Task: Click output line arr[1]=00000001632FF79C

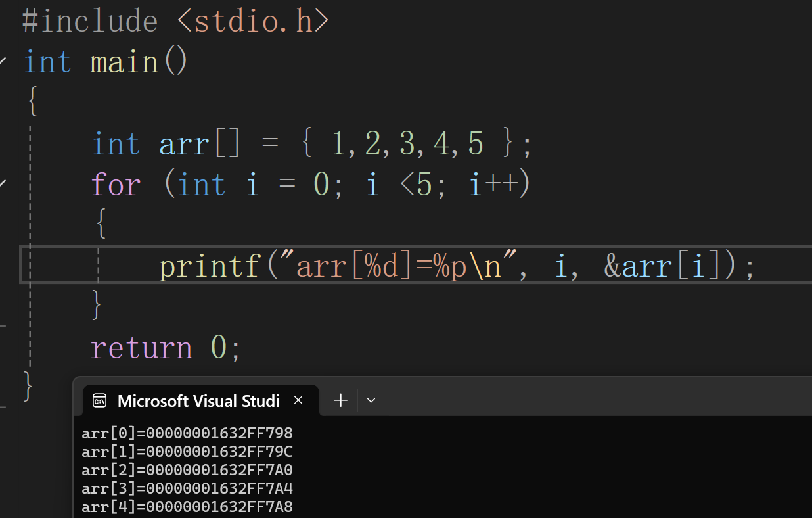Action: [187, 452]
